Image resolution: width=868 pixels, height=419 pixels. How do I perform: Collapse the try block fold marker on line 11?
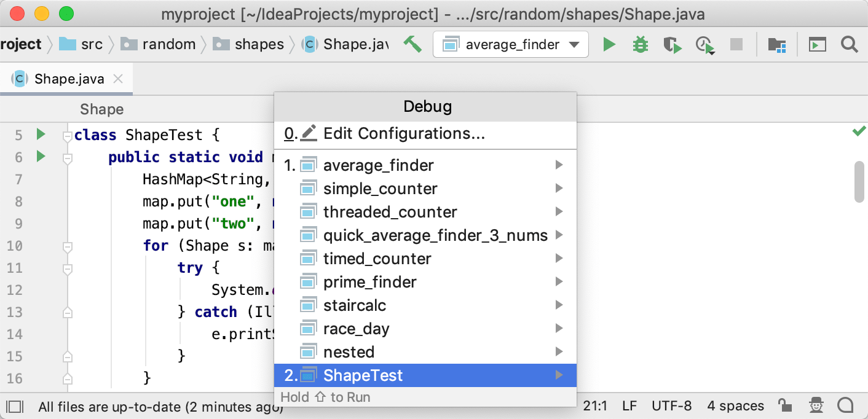pyautogui.click(x=68, y=269)
